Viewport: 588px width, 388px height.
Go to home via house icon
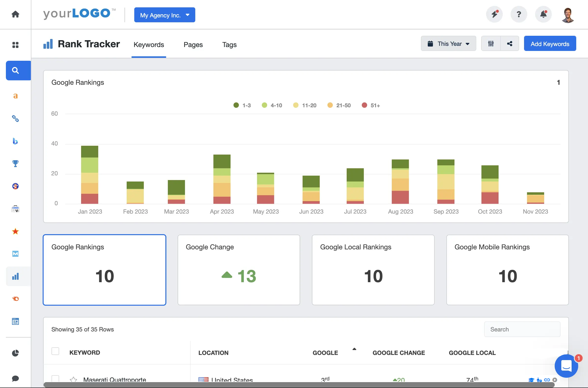pyautogui.click(x=15, y=14)
